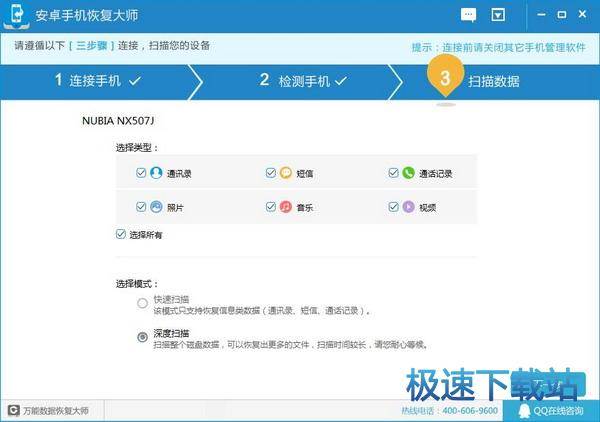600x422 pixels.
Task: Toggle the 选择所有 checkbox
Action: (121, 234)
